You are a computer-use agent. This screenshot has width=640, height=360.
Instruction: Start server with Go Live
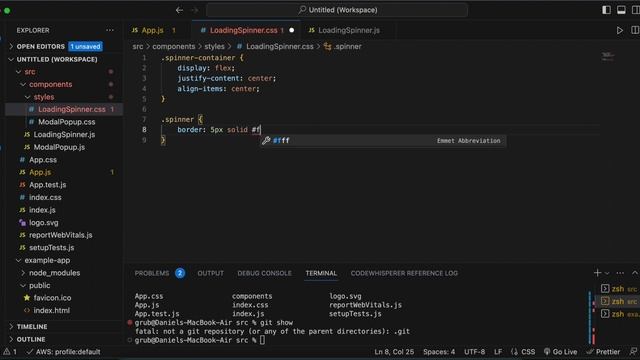point(560,352)
